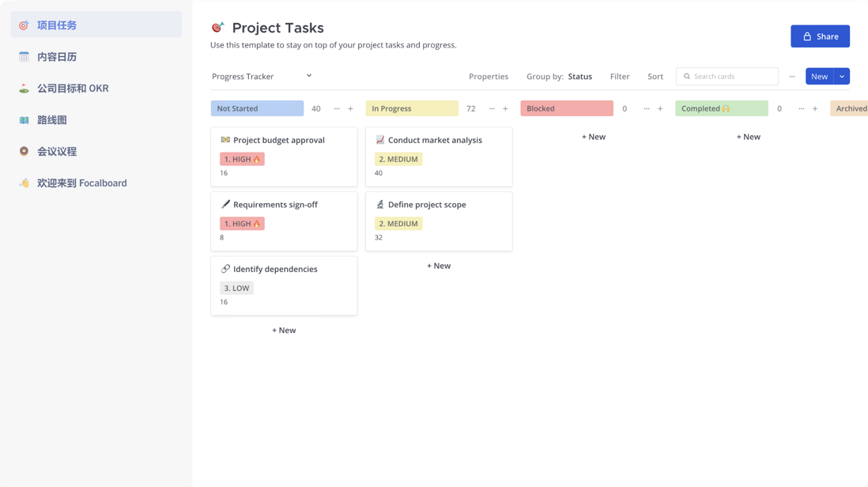Add new card under Completed column
This screenshot has height=487, width=868.
(x=748, y=137)
